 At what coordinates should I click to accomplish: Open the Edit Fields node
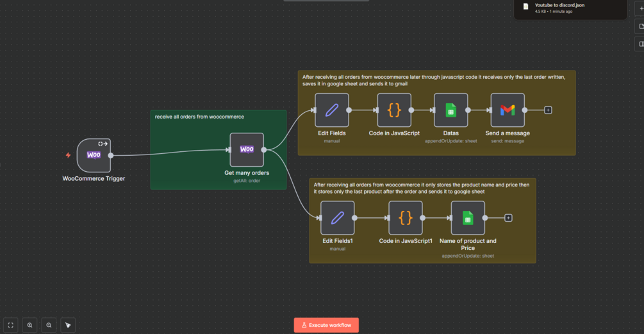[332, 110]
